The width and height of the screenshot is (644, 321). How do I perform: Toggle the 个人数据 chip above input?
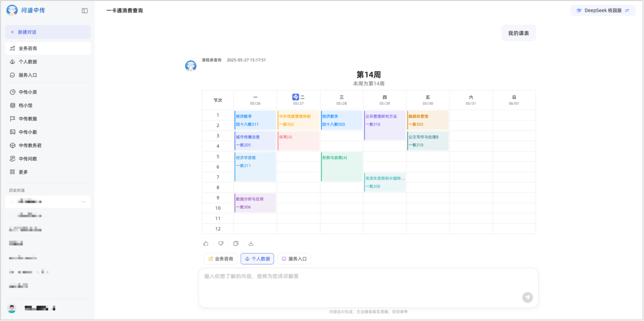257,259
